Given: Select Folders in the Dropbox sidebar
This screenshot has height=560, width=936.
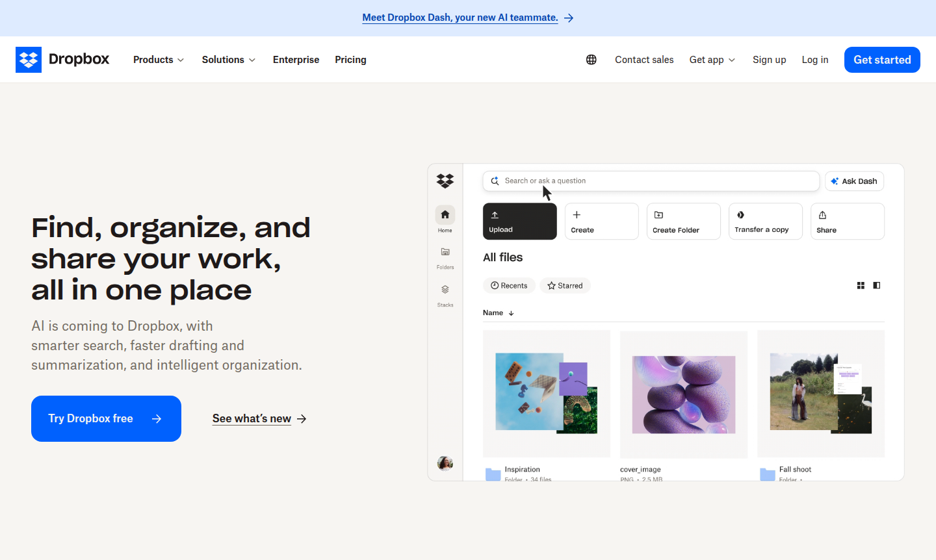Looking at the screenshot, I should 445,255.
